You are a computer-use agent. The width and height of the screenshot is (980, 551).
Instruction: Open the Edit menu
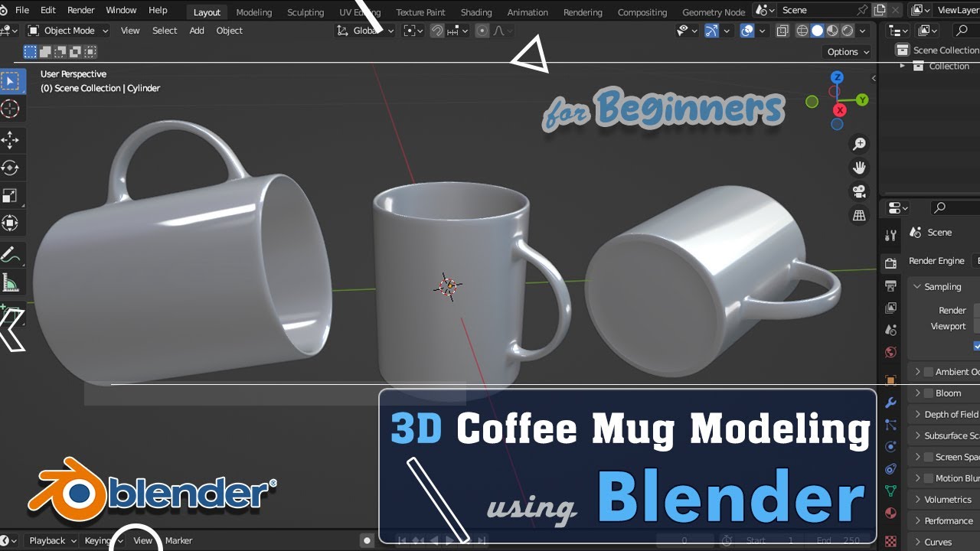point(48,10)
